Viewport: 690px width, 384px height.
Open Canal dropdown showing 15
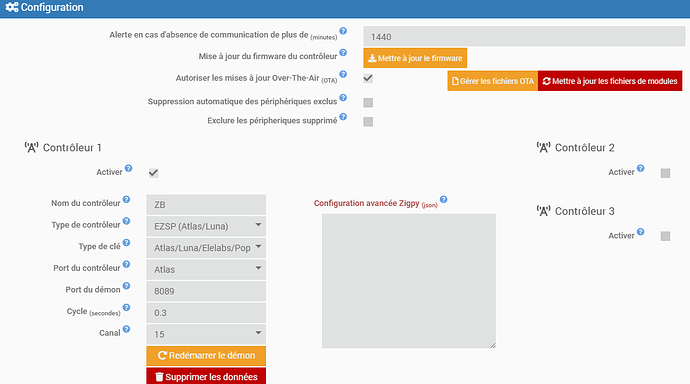coord(206,334)
